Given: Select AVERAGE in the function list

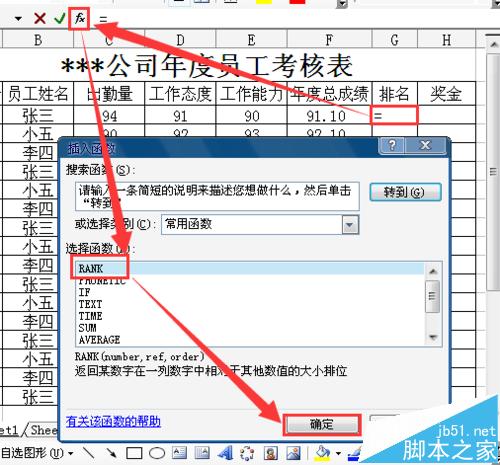Looking at the screenshot, I should point(249,340).
